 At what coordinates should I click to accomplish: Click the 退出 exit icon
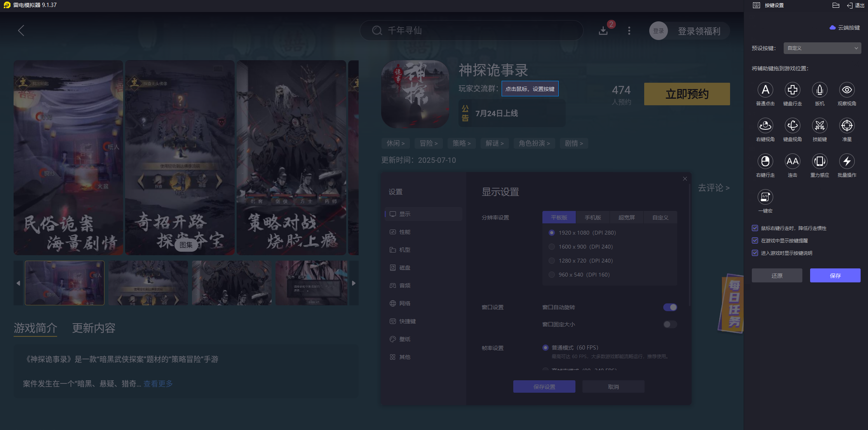850,5
